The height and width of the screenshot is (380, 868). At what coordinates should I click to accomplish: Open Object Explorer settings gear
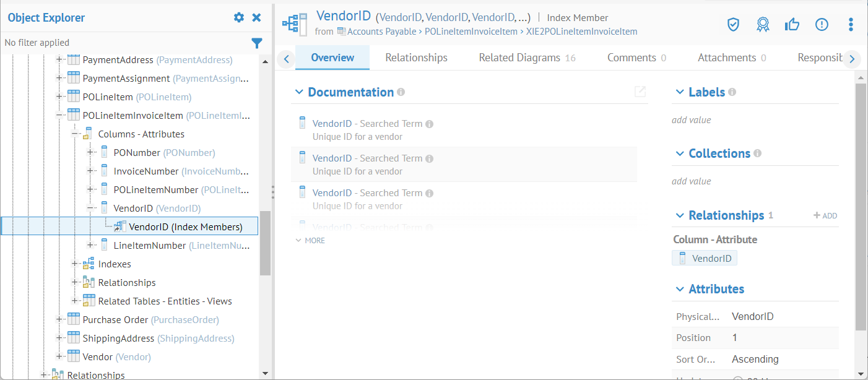239,18
